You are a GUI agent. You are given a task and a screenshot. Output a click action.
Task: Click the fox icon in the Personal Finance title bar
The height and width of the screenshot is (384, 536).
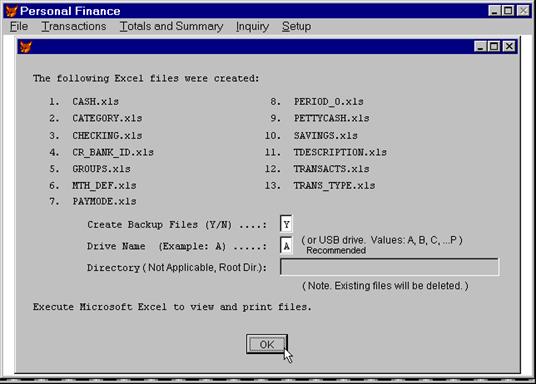[x=12, y=11]
